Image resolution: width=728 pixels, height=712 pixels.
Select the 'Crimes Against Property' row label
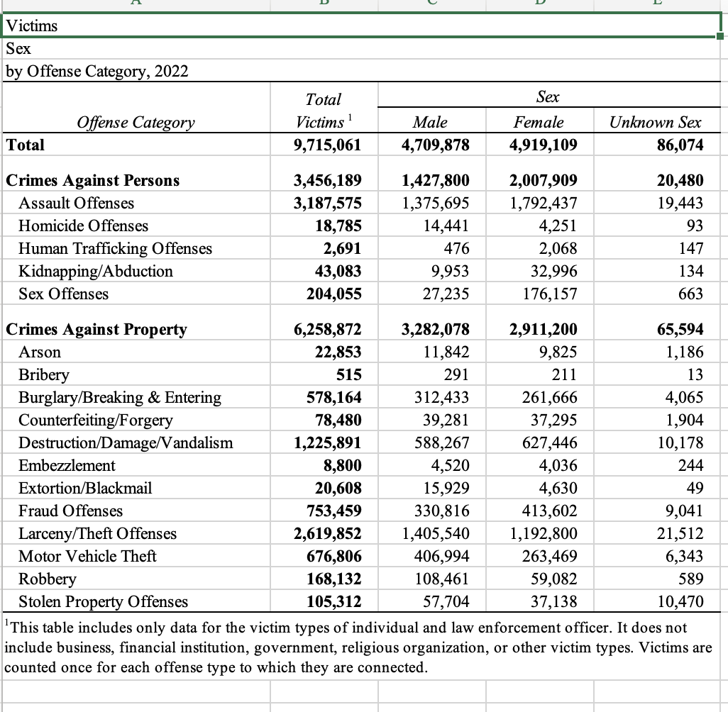96,329
